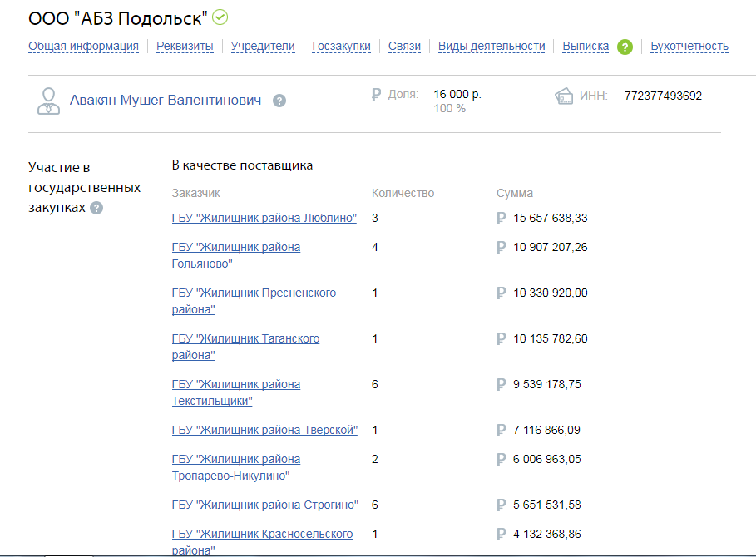The height and width of the screenshot is (557, 756).
Task: Open ГБУ Жилищник района Тверской link
Action: 264,430
